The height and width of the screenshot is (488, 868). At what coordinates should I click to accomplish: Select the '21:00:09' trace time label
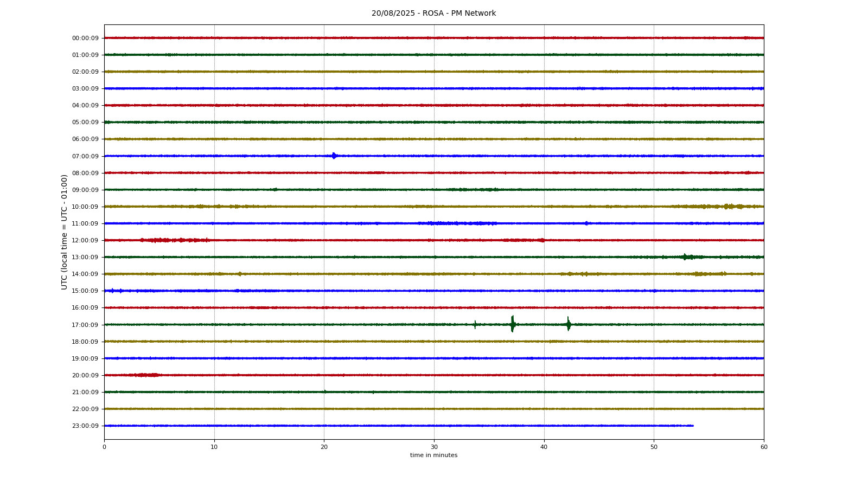(85, 392)
